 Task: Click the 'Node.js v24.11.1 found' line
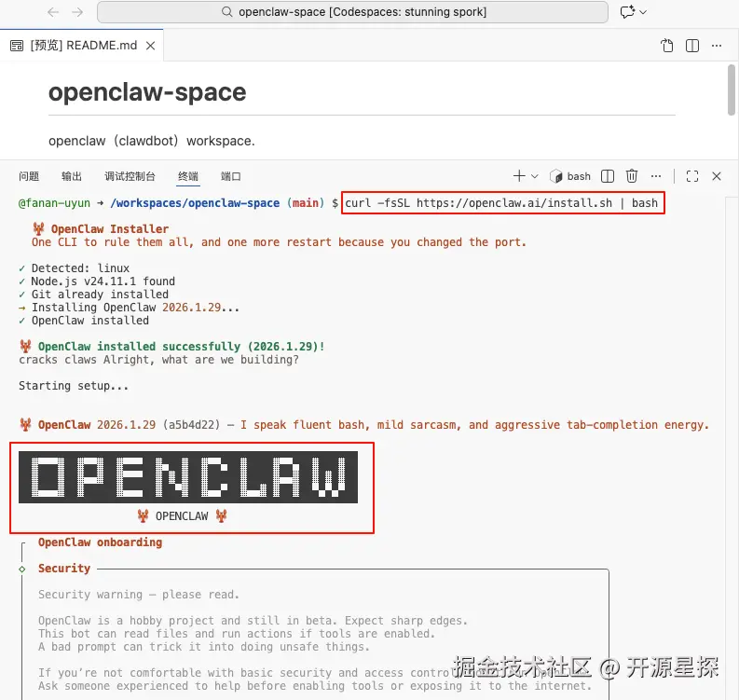[103, 281]
